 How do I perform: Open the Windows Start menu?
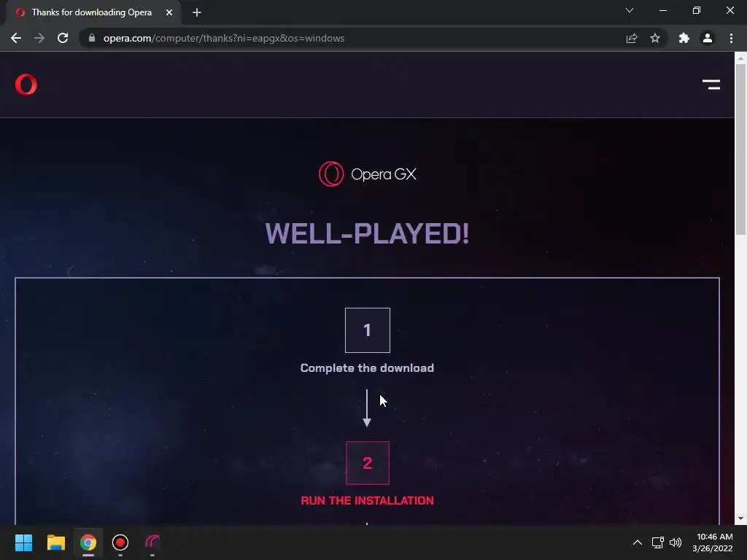(23, 542)
